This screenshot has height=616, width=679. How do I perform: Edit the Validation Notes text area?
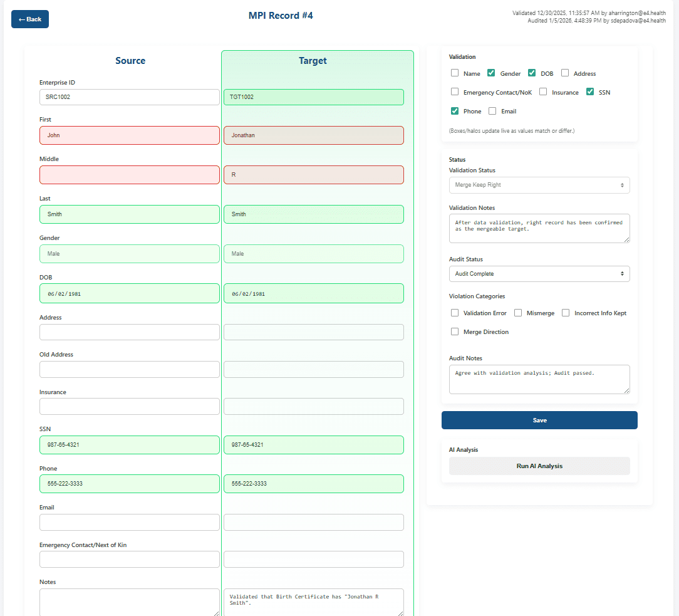point(539,228)
